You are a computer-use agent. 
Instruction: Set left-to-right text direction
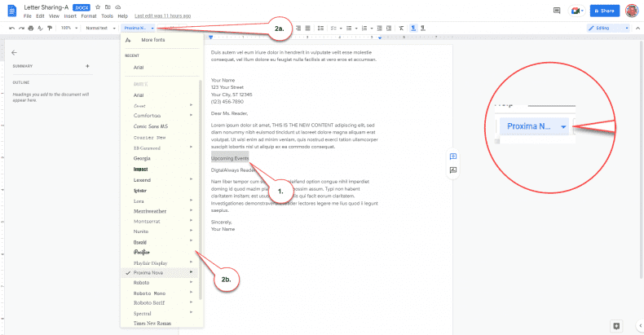(x=413, y=28)
